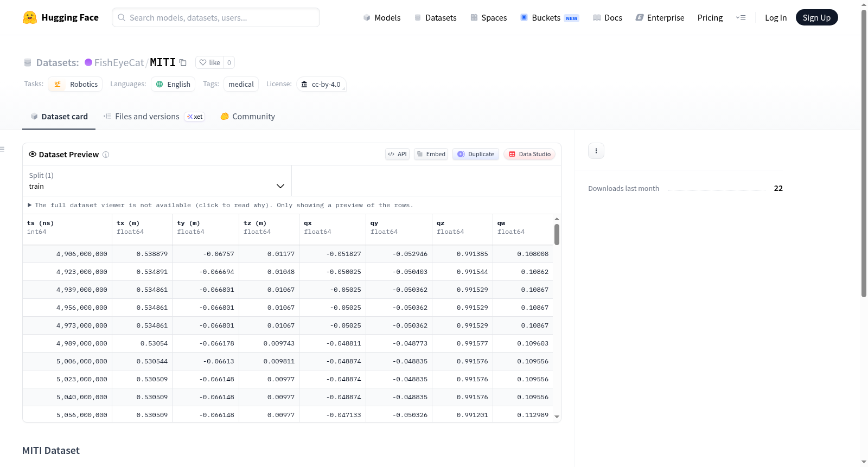
Task: Go to Models in top navigation
Action: [382, 17]
